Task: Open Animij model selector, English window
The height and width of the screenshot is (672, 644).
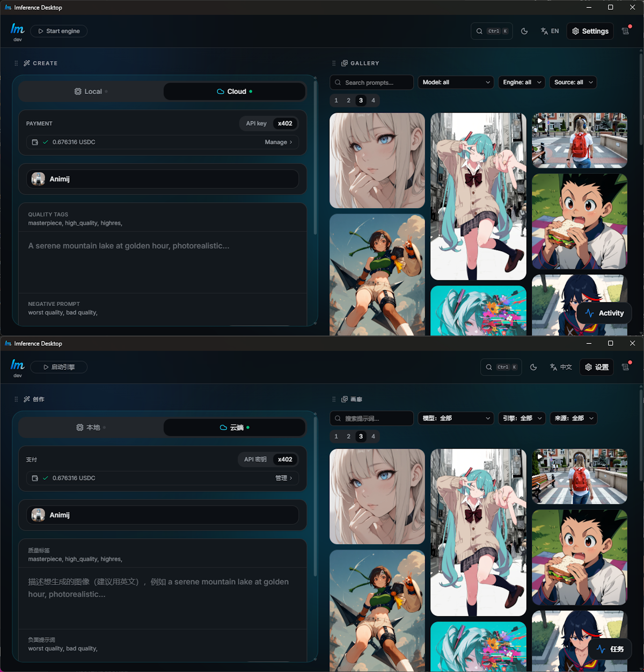Action: [x=163, y=179]
